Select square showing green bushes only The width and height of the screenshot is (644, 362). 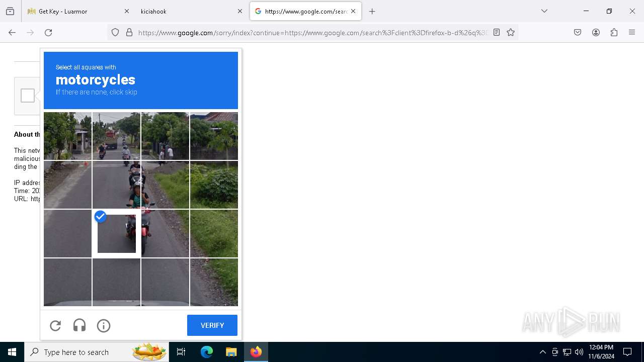click(x=214, y=185)
